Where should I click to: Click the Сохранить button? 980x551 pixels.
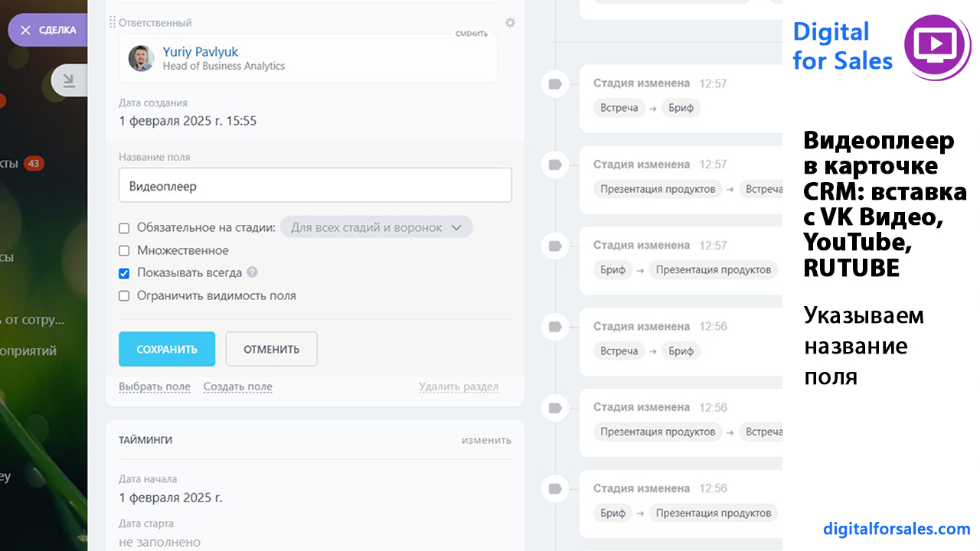click(167, 349)
